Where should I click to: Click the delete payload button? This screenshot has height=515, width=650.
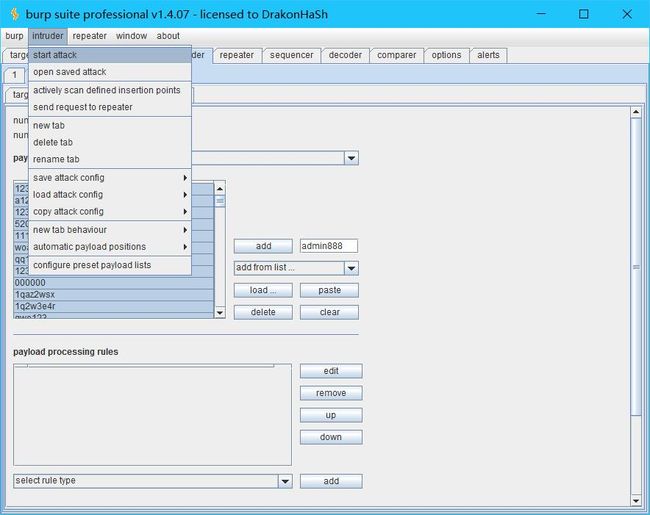(263, 312)
